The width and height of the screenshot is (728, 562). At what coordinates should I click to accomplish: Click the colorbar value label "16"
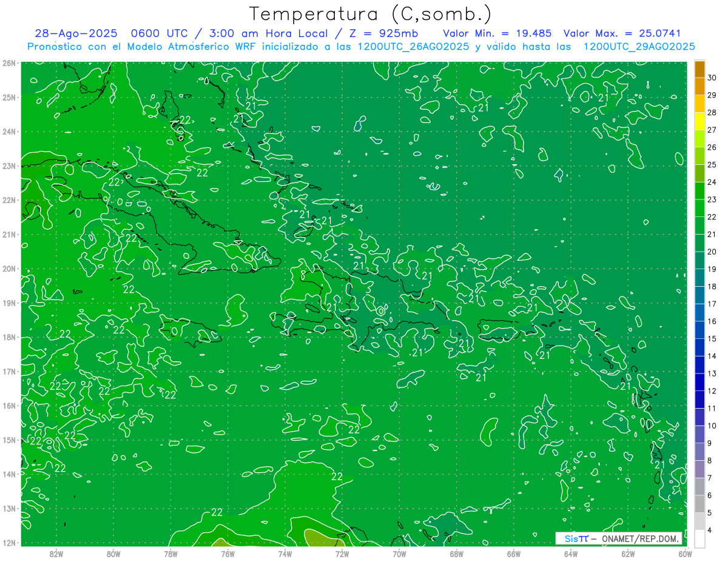tap(712, 321)
